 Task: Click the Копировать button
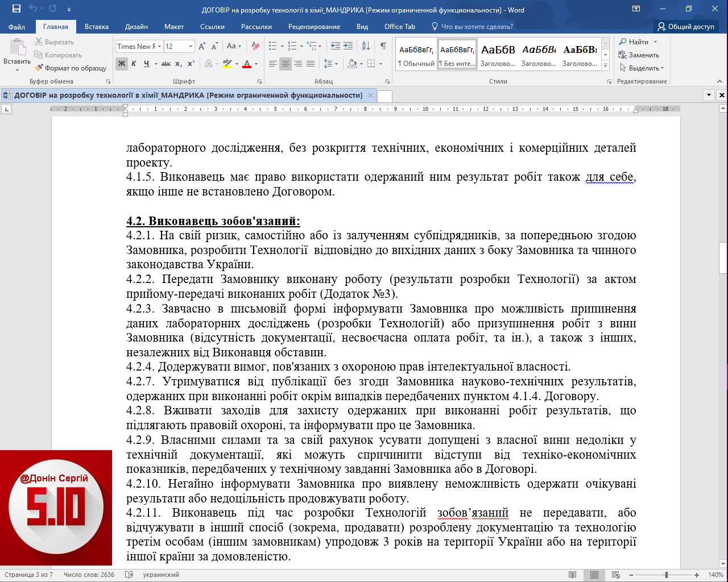pos(58,55)
